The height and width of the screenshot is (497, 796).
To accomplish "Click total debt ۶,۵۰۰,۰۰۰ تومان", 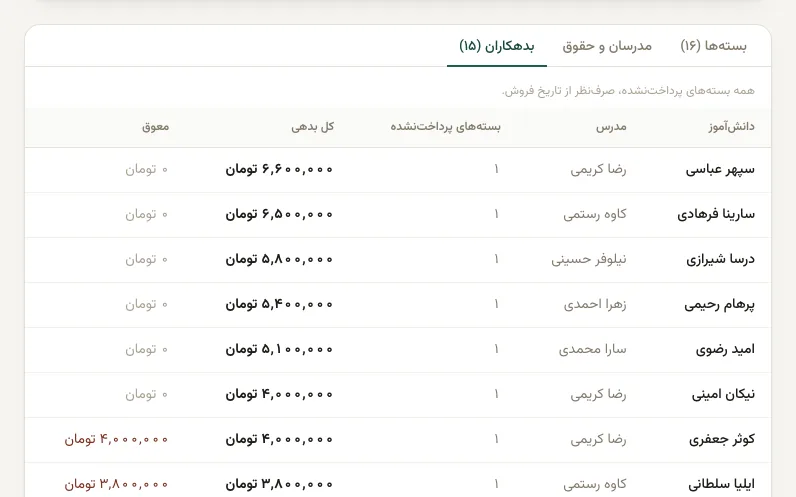I will click(279, 215).
